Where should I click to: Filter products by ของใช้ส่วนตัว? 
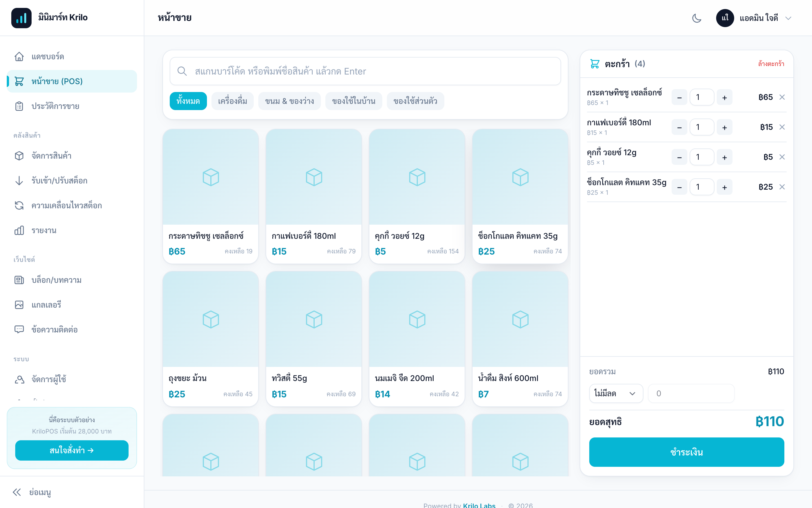pos(415,101)
